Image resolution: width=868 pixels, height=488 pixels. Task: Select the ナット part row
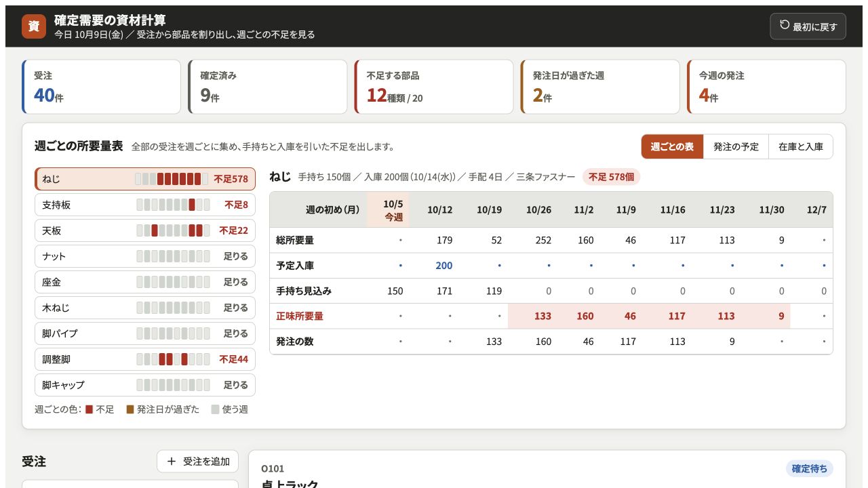(145, 256)
